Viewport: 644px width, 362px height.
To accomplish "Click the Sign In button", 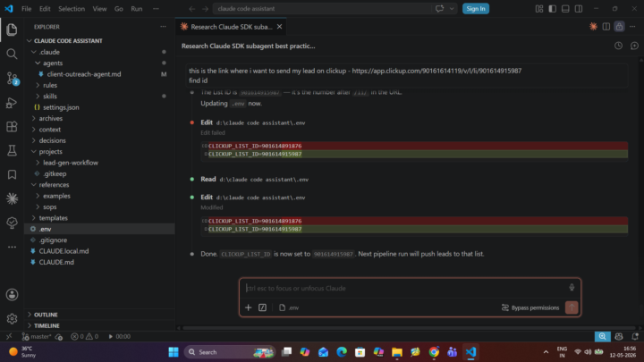I will click(476, 9).
